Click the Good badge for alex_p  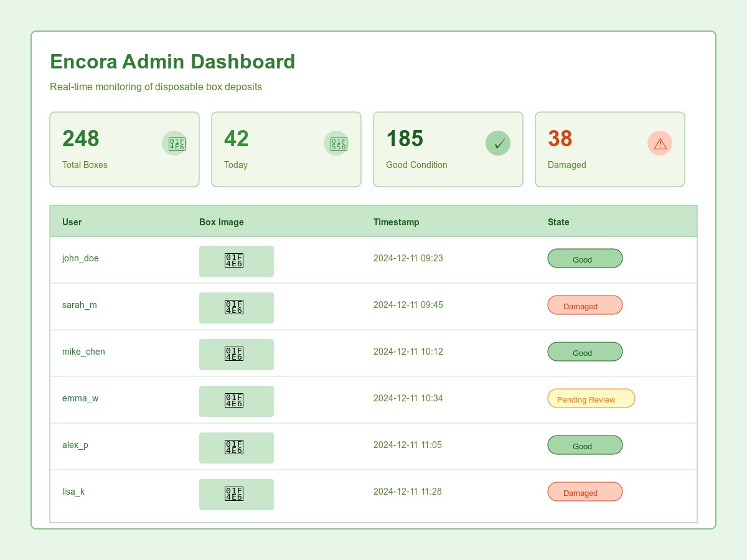tap(585, 445)
